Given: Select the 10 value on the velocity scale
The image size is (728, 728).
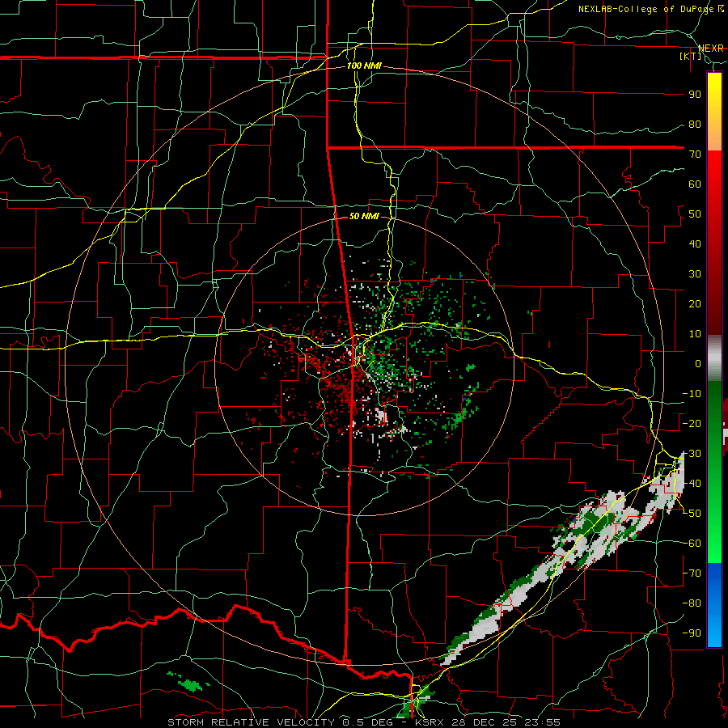Looking at the screenshot, I should click(695, 334).
